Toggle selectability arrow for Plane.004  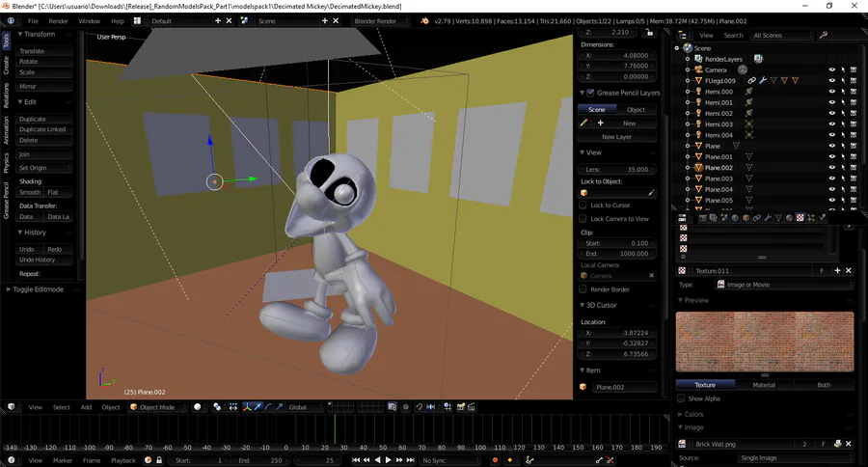pyautogui.click(x=843, y=189)
